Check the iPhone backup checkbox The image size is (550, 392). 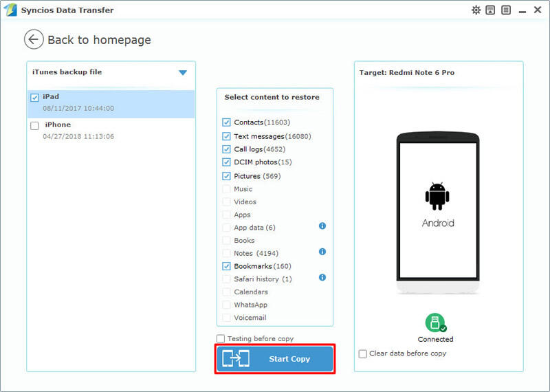coord(34,126)
